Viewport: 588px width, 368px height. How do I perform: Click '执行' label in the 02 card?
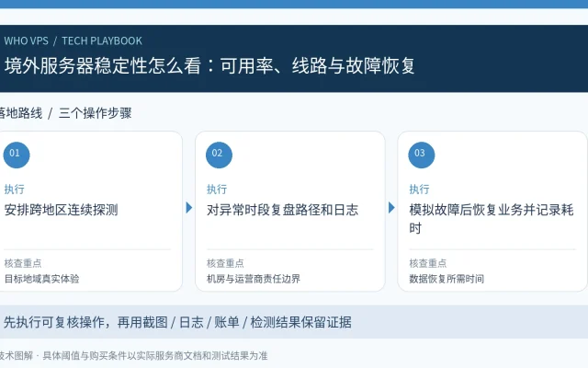pyautogui.click(x=217, y=189)
